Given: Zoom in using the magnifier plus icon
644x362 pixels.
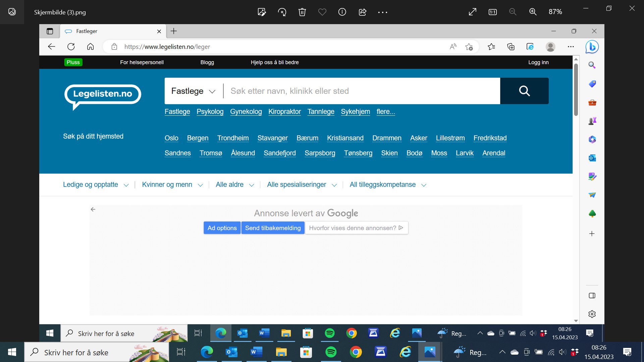Looking at the screenshot, I should point(533,12).
